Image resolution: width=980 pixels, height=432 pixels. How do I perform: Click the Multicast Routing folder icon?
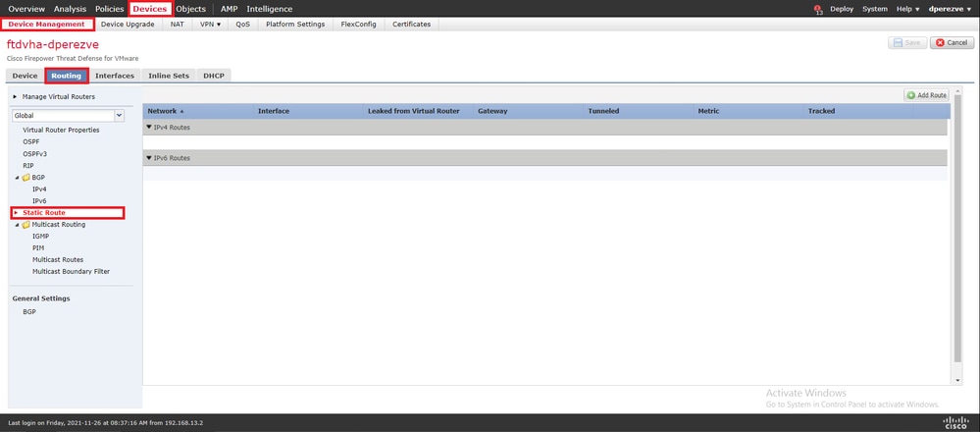[x=26, y=225]
